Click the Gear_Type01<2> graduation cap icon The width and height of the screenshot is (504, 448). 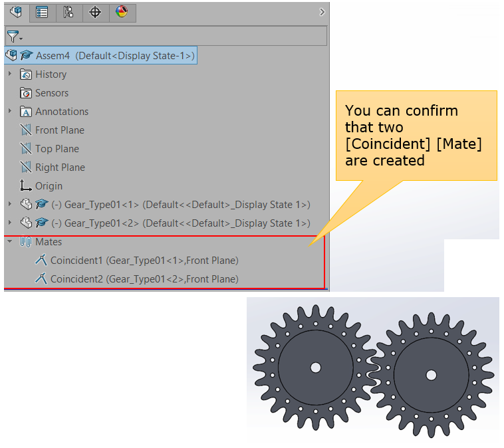coord(41,223)
